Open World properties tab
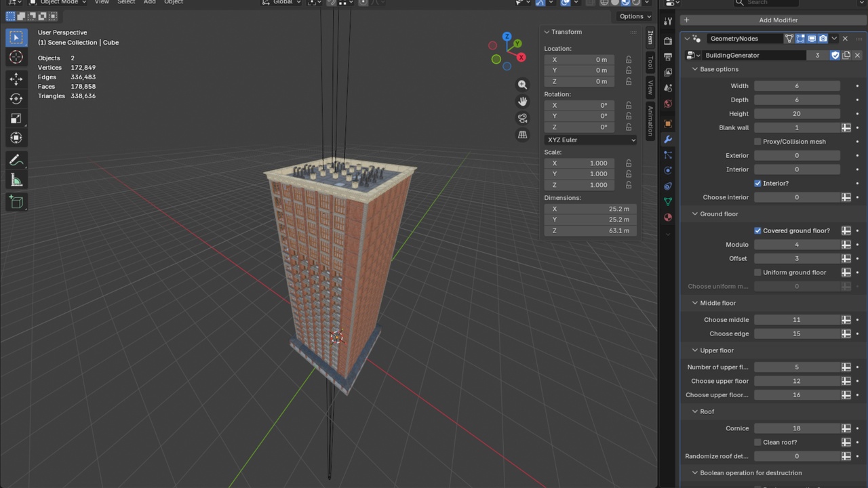 (668, 104)
